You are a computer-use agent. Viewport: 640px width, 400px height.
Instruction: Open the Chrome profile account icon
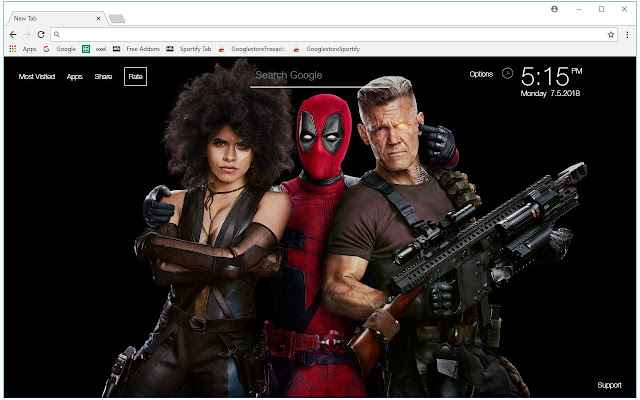(554, 9)
